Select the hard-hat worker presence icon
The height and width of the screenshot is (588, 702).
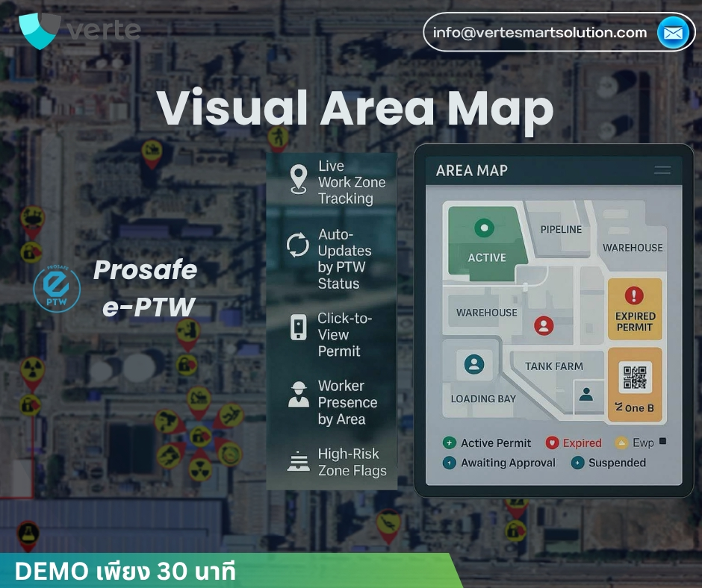point(299,394)
